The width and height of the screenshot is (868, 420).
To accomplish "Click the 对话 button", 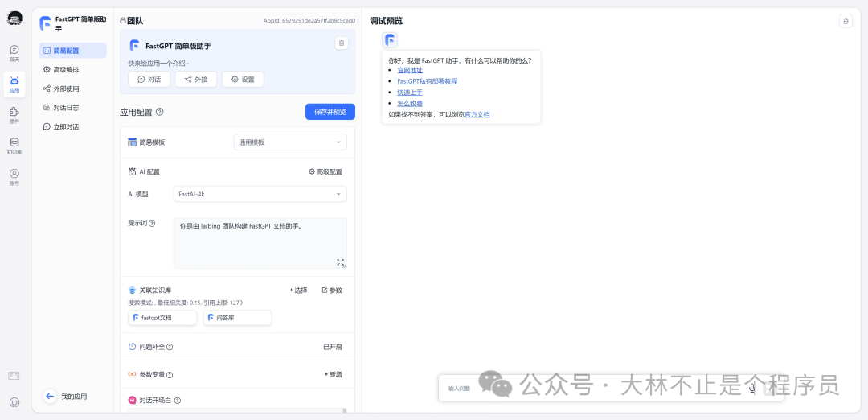I will pos(149,79).
